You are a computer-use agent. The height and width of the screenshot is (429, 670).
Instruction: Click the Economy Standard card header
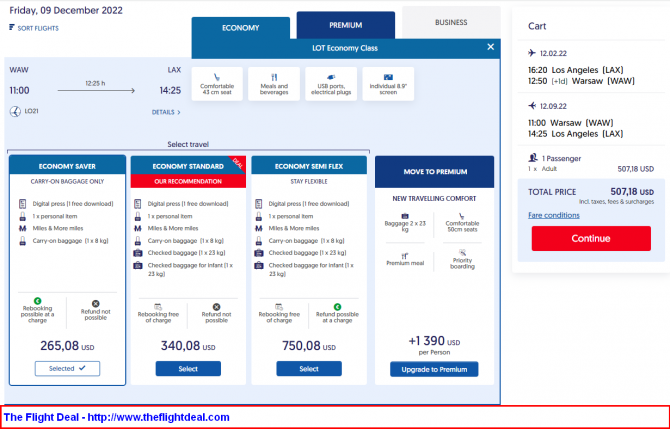coord(188,166)
